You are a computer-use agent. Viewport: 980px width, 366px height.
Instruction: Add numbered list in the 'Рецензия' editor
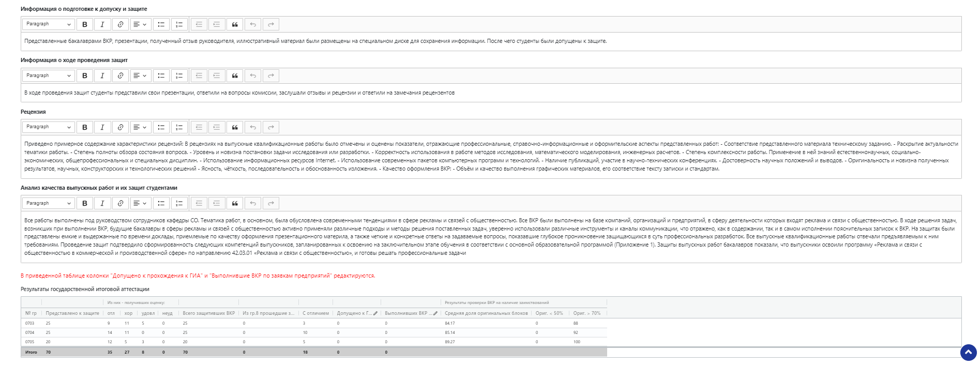(179, 127)
